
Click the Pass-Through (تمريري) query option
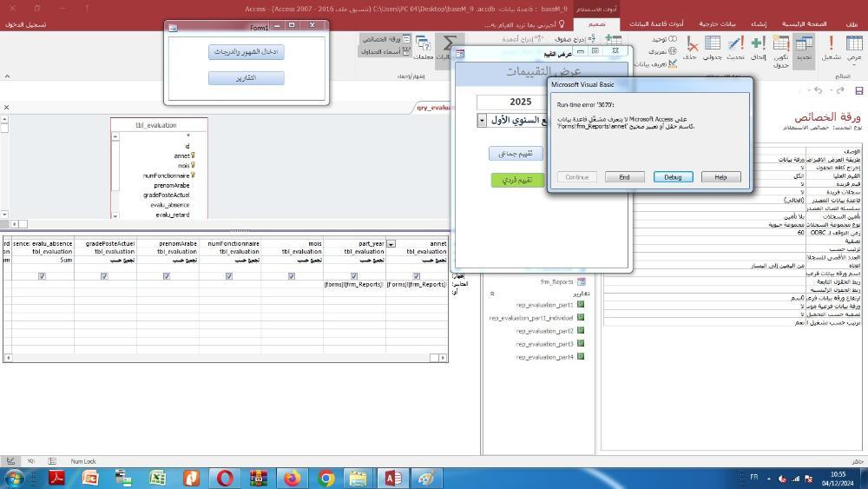[662, 51]
